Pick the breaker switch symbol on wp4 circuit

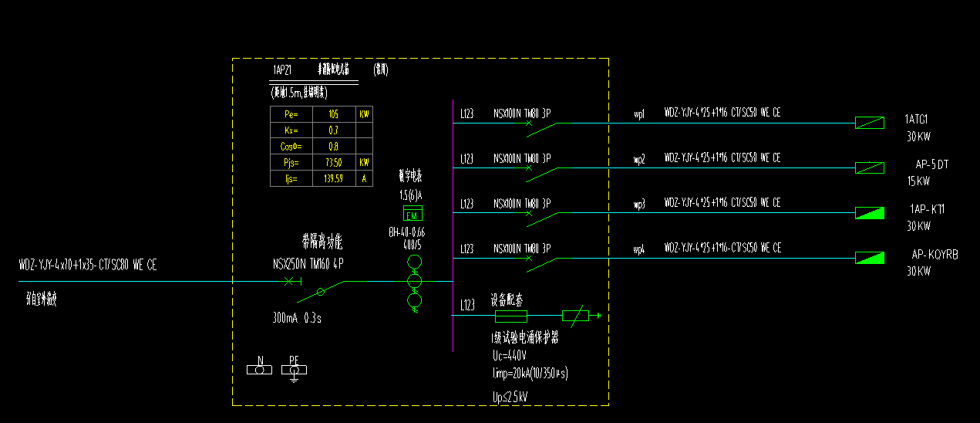coord(541,263)
